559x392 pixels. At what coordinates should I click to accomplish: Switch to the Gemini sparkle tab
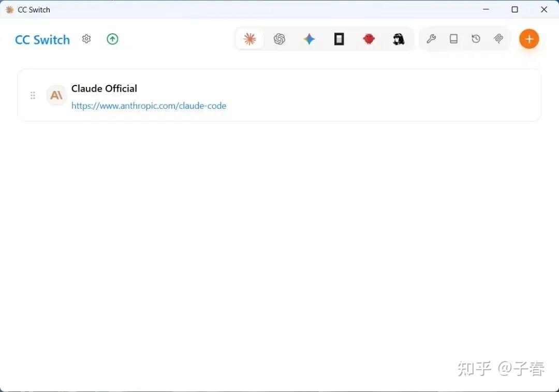(x=309, y=39)
